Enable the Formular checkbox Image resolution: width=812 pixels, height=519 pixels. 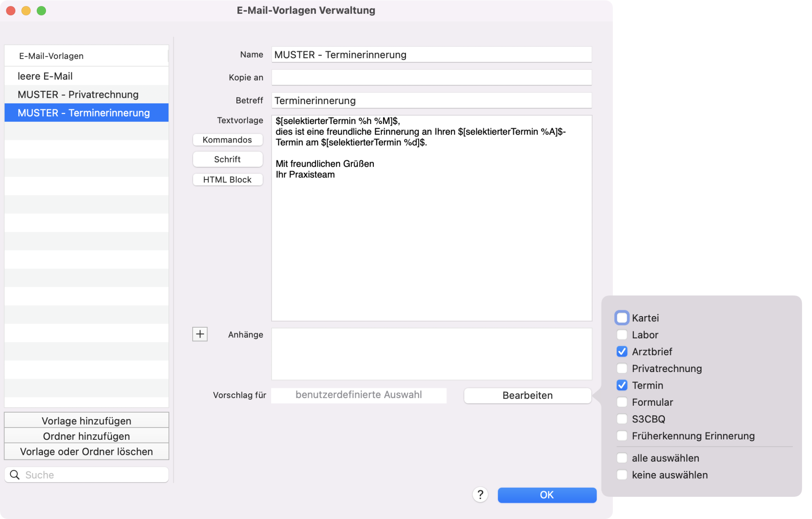(622, 402)
